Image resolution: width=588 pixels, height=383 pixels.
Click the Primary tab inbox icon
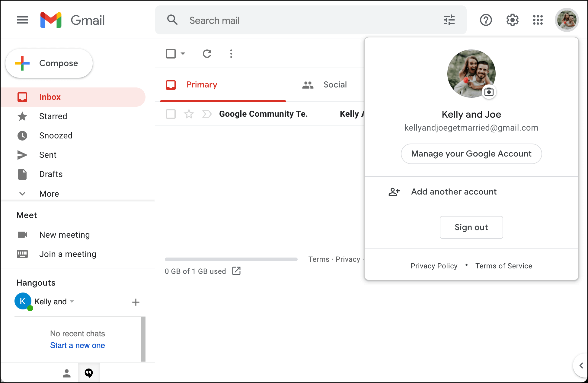tap(171, 85)
